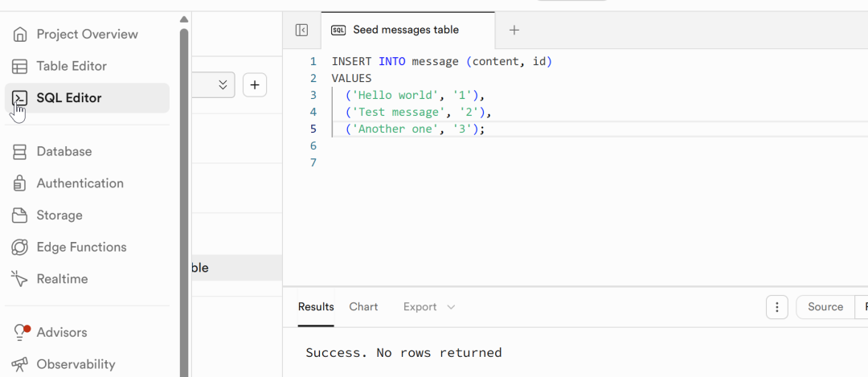Click code line 1 INSERT INTO statement
This screenshot has height=377, width=868.
coord(442,62)
